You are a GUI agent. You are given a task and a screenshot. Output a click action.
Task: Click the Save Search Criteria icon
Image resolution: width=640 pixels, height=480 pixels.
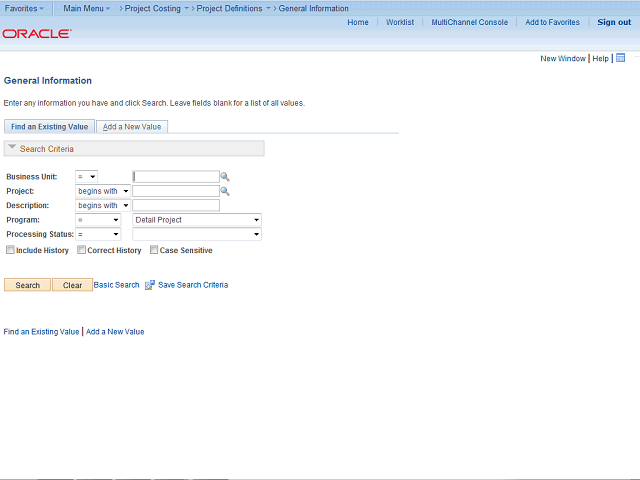pos(150,285)
